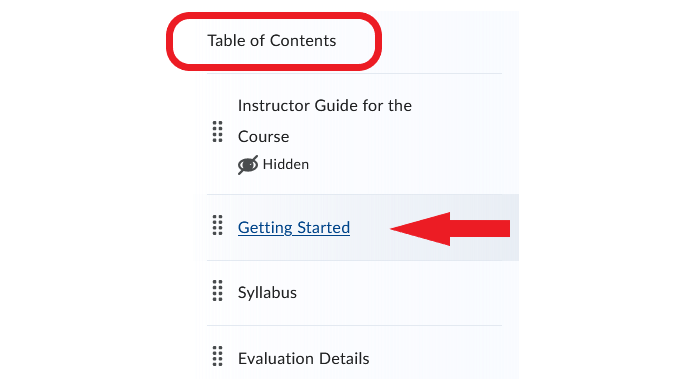The image size is (679, 379).
Task: Click the Syllabus module drag handle
Action: [x=217, y=291]
